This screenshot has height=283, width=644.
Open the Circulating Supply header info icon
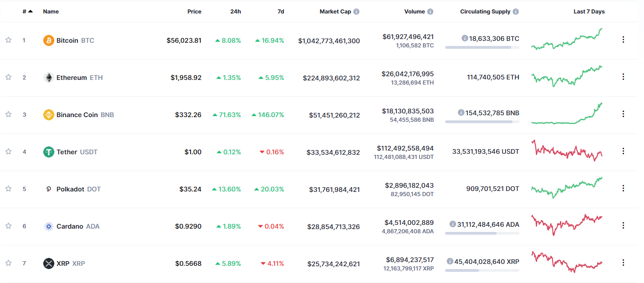(x=516, y=12)
